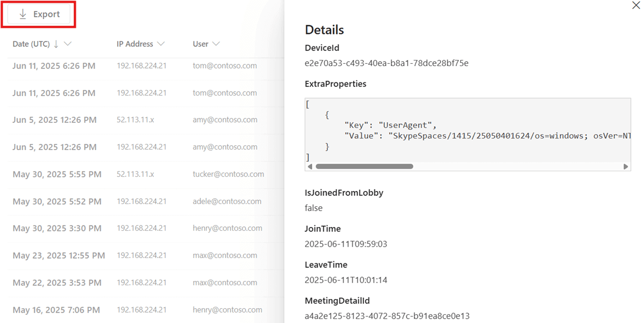Click the left scroll arrow under ExtraProperties
The image size is (644, 323).
(x=309, y=166)
